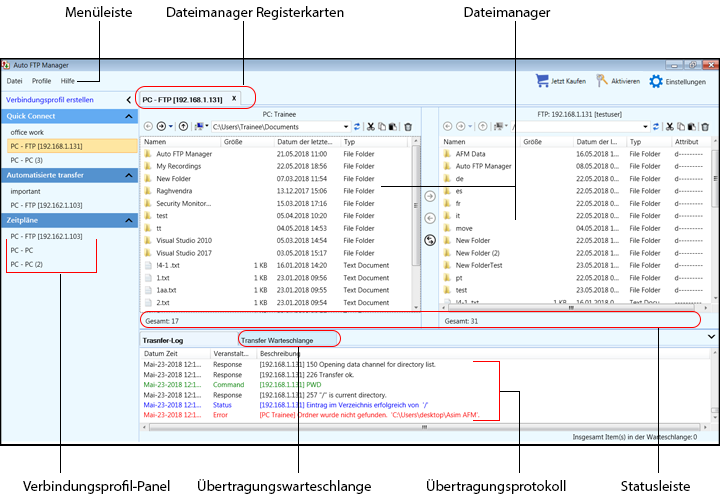Collapse the Automatisierte transfer section
The width and height of the screenshot is (720, 502).
point(130,176)
